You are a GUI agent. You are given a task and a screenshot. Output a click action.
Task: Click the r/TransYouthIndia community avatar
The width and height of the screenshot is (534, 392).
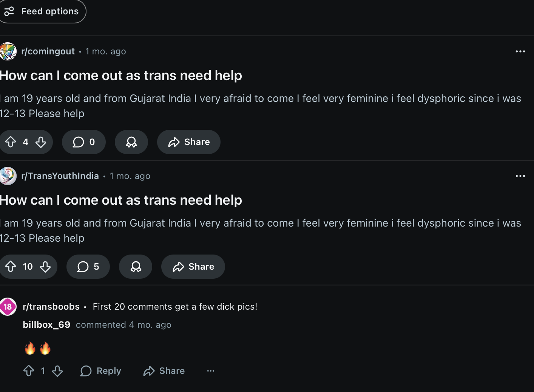click(x=8, y=176)
